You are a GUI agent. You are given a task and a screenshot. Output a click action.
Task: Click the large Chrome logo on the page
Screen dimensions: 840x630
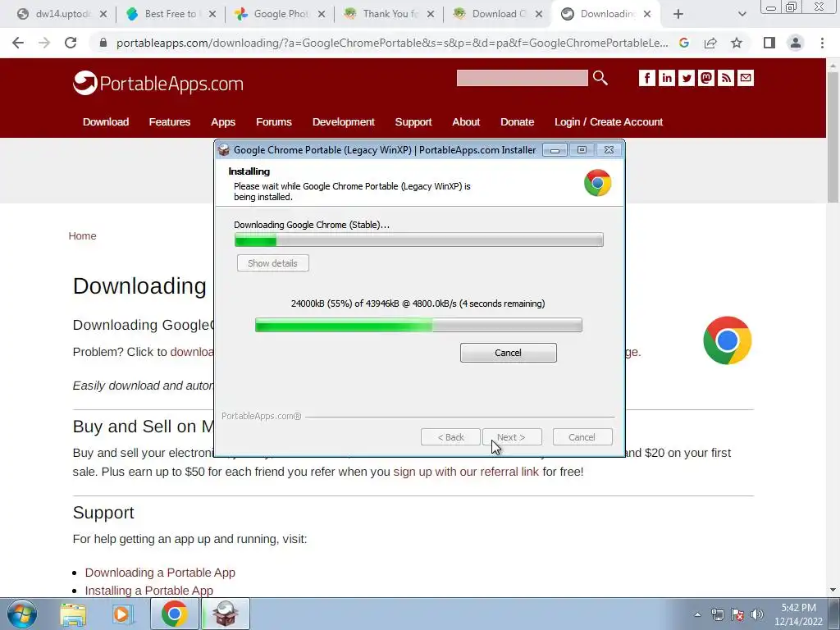(x=727, y=340)
